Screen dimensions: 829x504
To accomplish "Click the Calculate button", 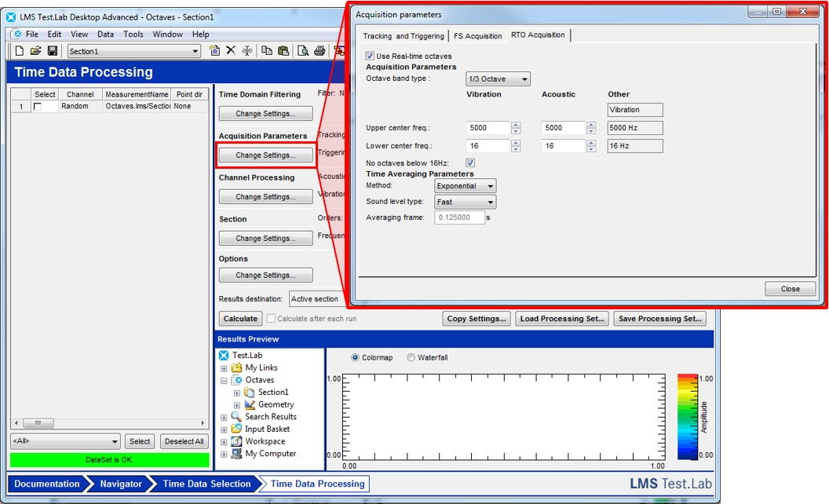I will click(x=240, y=319).
